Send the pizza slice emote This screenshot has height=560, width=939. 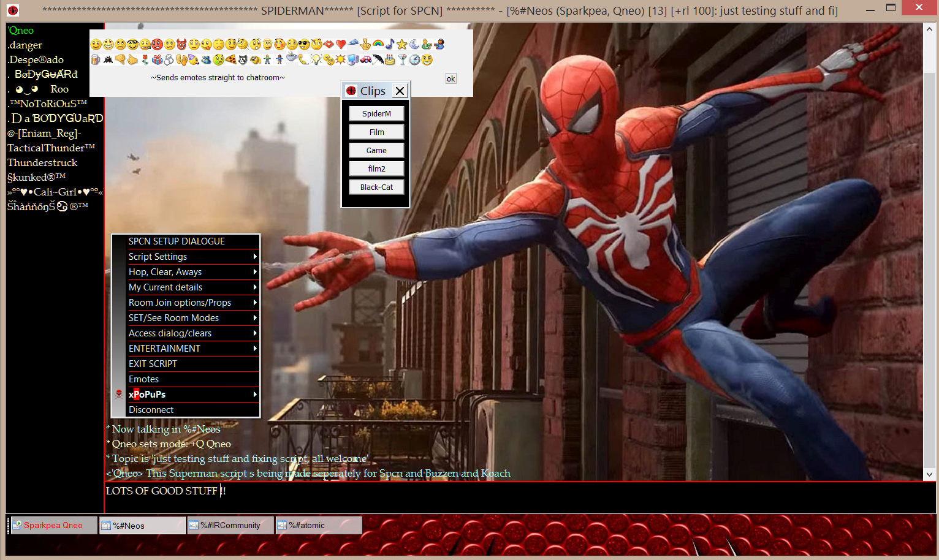[230, 59]
